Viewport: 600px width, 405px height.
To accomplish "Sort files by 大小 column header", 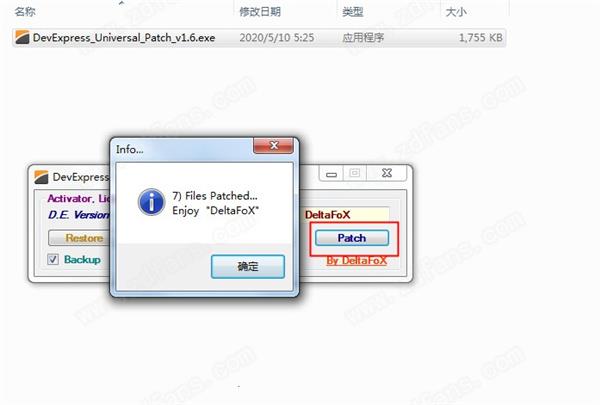I will [456, 12].
